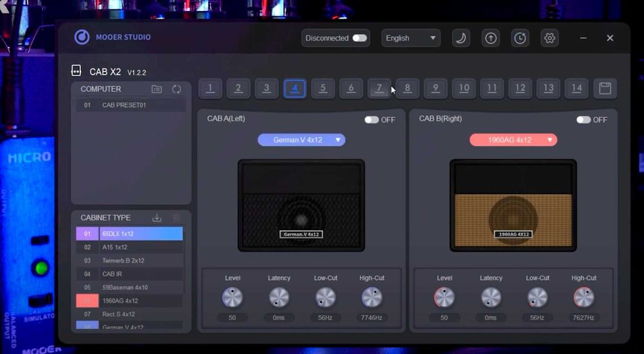Select preset slot 1

(211, 88)
